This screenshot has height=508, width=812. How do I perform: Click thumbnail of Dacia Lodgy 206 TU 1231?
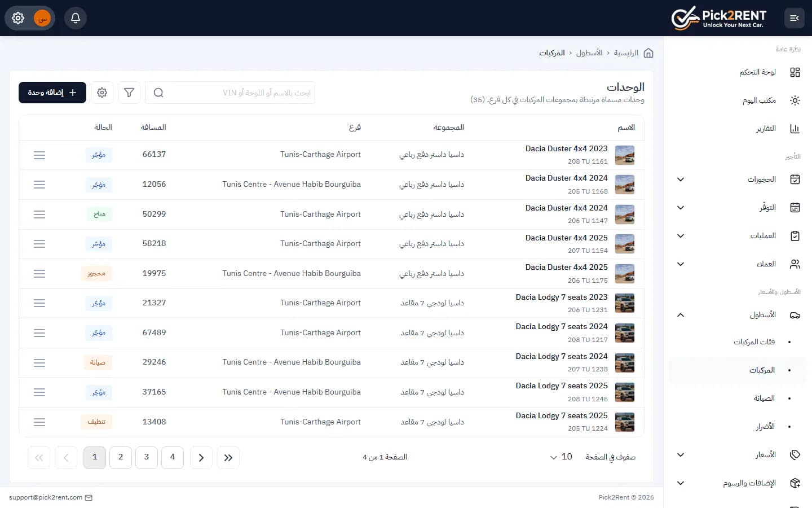[x=625, y=304]
